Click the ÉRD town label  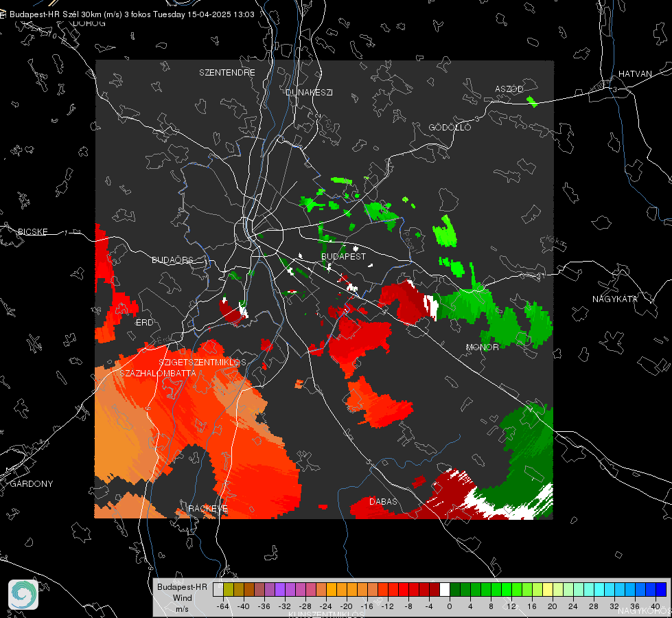[144, 323]
